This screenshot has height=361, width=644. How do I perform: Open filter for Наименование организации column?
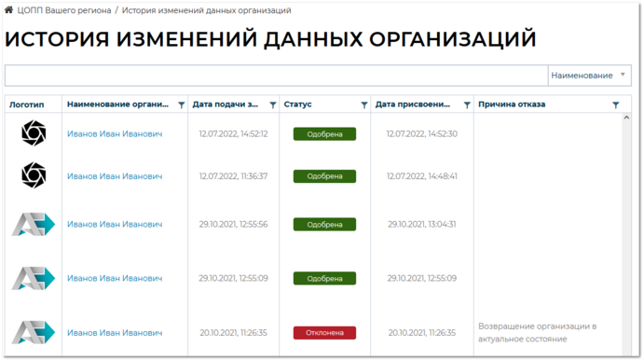point(181,104)
